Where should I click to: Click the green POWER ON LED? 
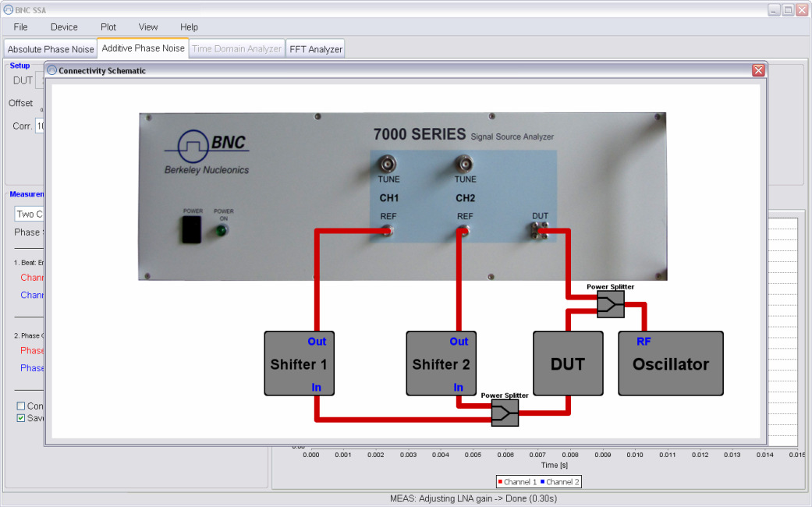point(222,230)
